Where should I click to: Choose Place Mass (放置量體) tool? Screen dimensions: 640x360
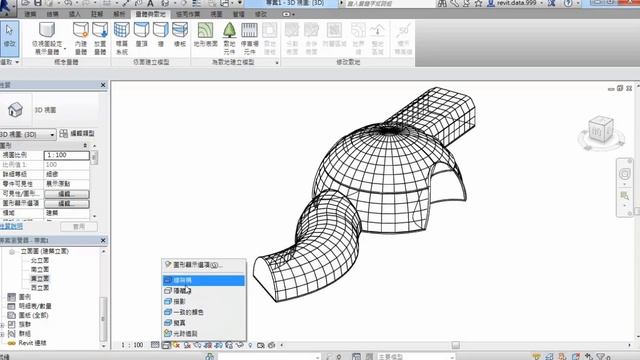[100, 38]
